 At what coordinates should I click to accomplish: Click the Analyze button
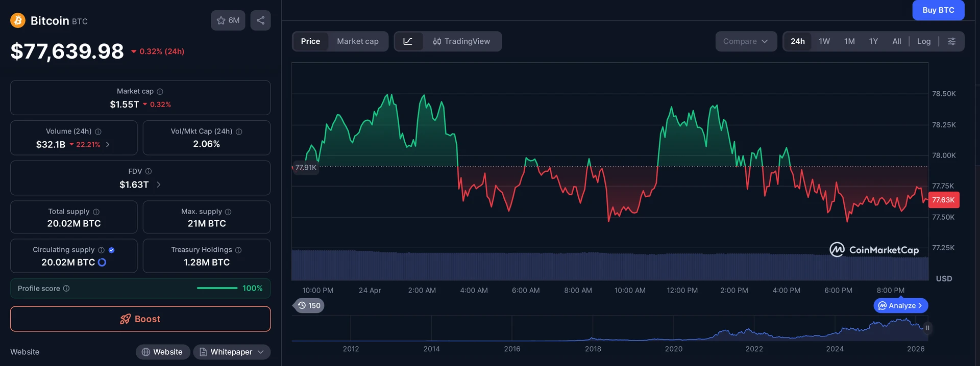(x=901, y=305)
